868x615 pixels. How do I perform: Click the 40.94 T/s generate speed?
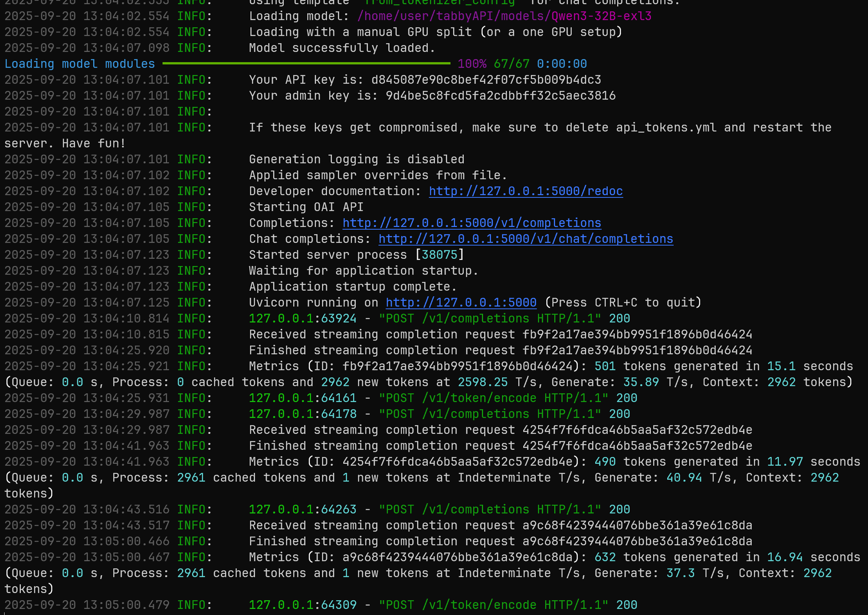point(684,478)
